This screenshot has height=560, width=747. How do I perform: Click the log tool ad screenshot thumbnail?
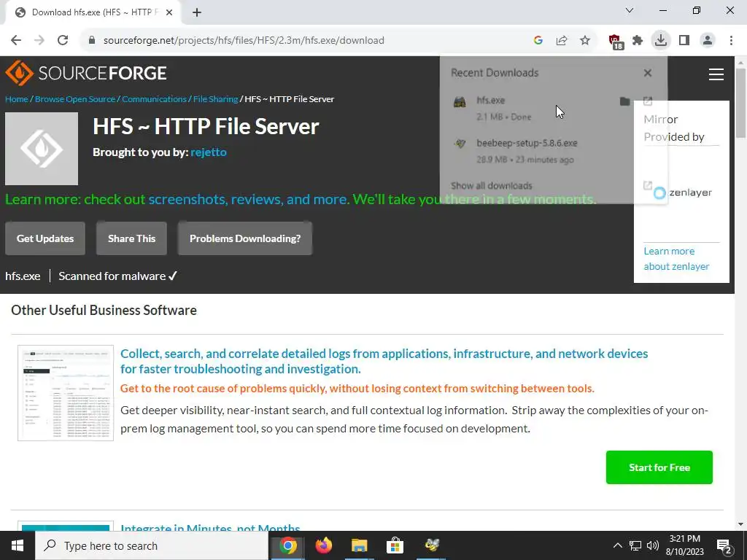66,393
